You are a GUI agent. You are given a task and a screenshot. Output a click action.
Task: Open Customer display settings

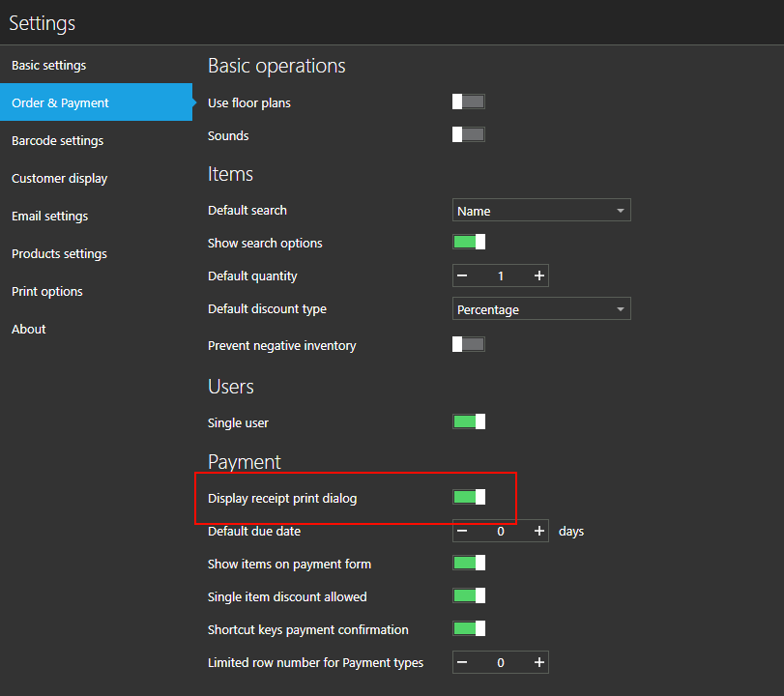59,179
